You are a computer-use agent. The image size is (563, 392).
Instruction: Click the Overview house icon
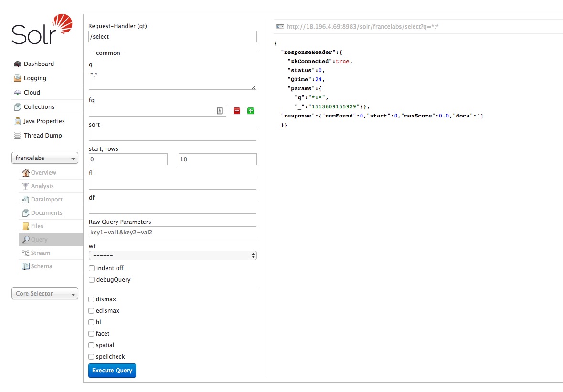coord(25,173)
